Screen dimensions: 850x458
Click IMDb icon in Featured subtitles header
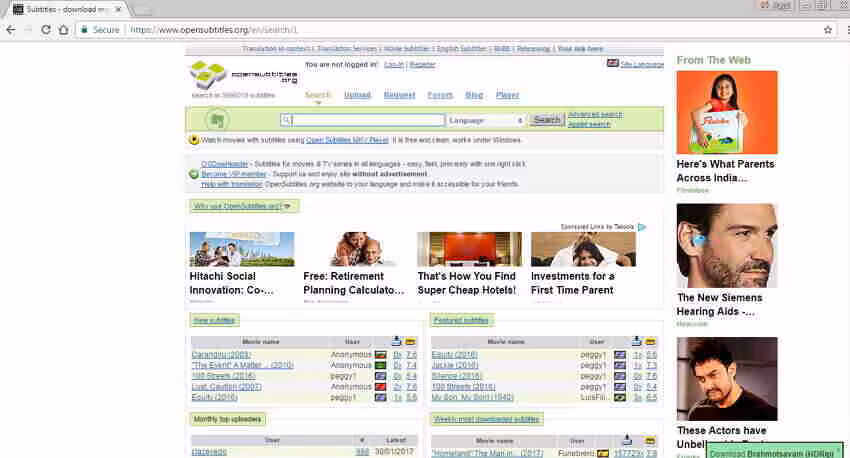tap(651, 341)
